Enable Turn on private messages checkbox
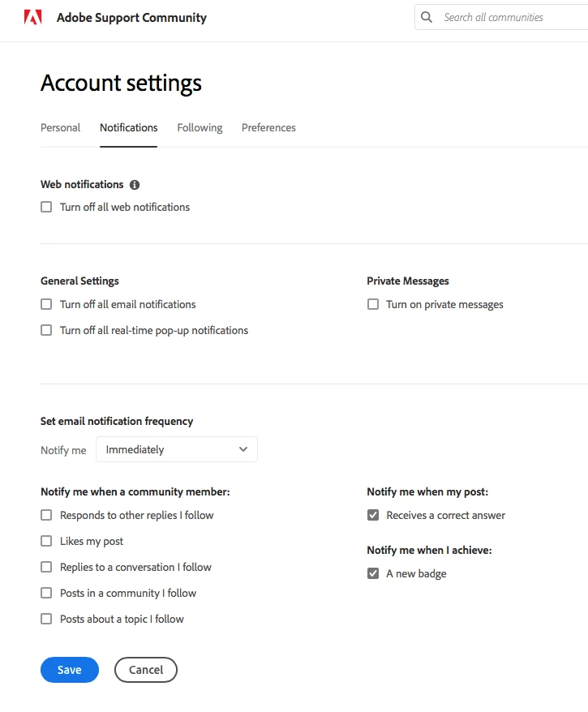The width and height of the screenshot is (588, 712). click(373, 304)
